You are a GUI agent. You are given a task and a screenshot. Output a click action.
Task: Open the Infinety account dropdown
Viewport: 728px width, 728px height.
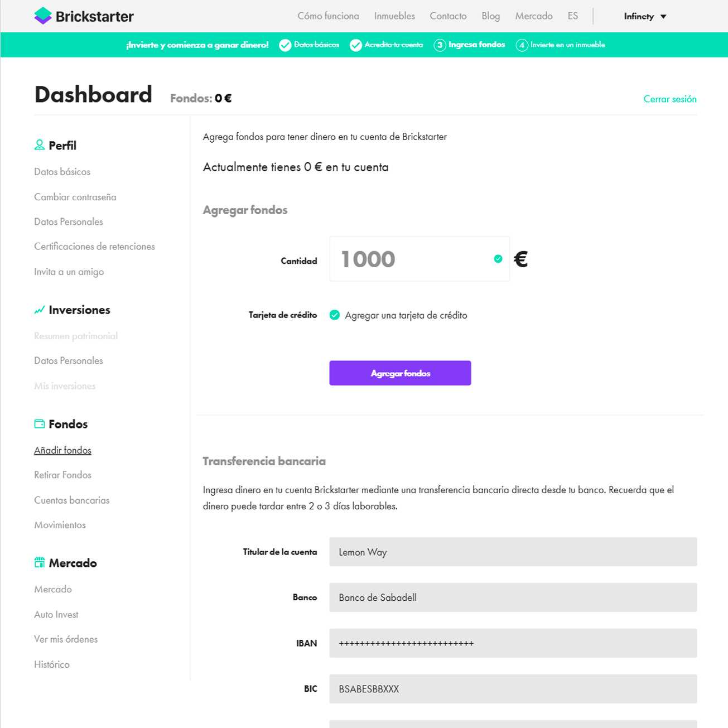click(645, 16)
